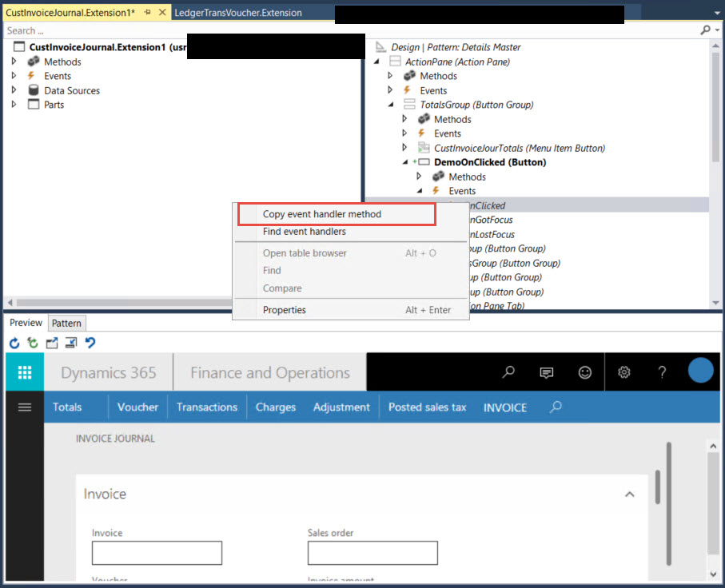Click inside the Invoice input field
Viewport: 725px width, 588px height.
click(x=156, y=552)
